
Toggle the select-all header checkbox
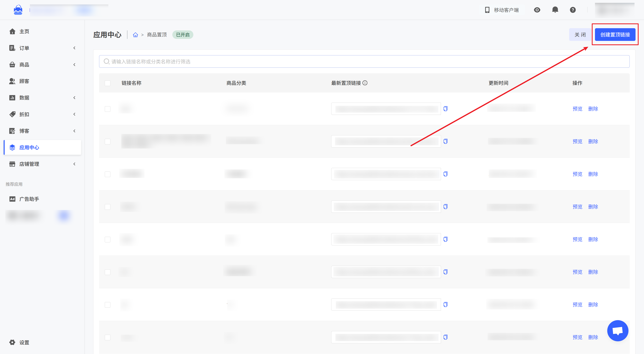pos(108,83)
